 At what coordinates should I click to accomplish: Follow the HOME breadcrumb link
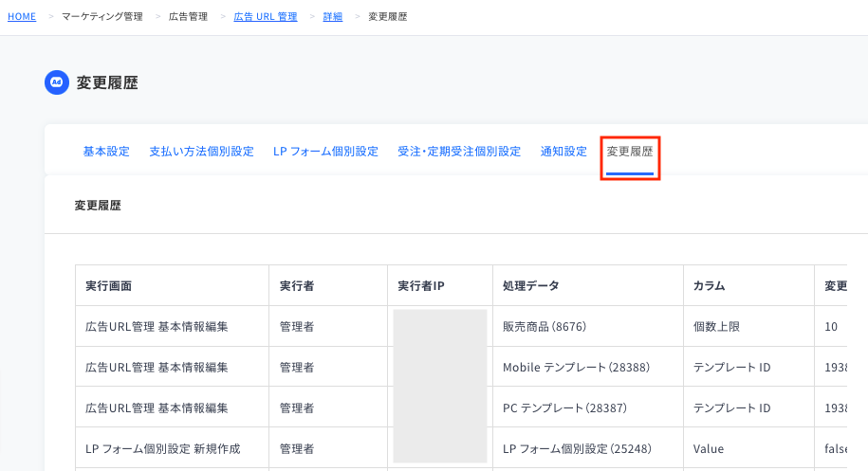22,17
